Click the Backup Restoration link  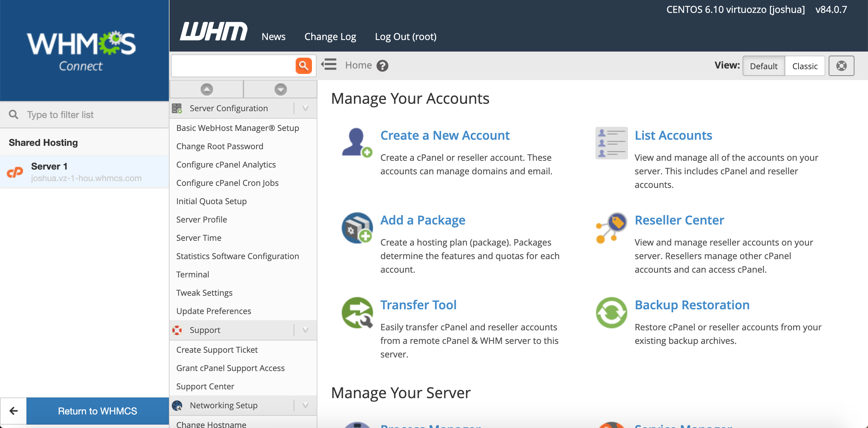(x=692, y=305)
